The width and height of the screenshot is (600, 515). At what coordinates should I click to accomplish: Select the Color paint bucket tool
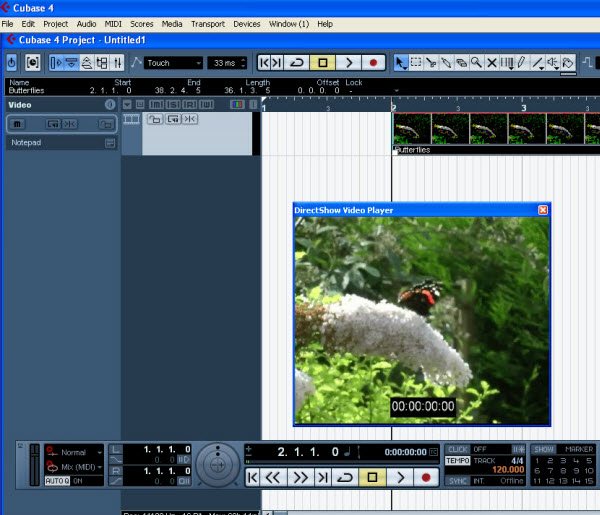(568, 62)
